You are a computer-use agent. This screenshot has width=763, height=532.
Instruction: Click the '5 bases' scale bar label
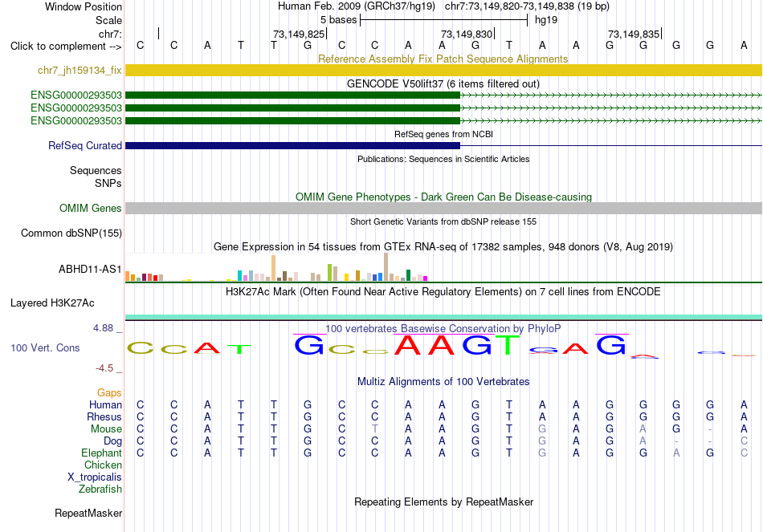pyautogui.click(x=338, y=20)
